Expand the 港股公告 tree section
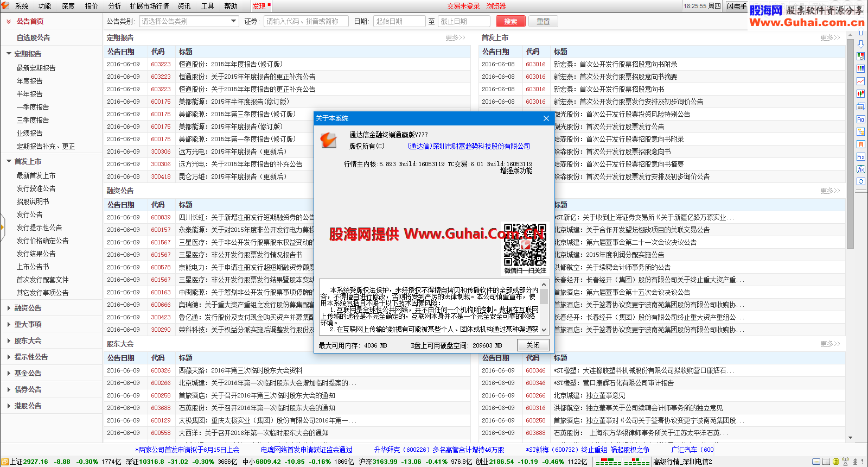This screenshot has width=868, height=467. 9,406
